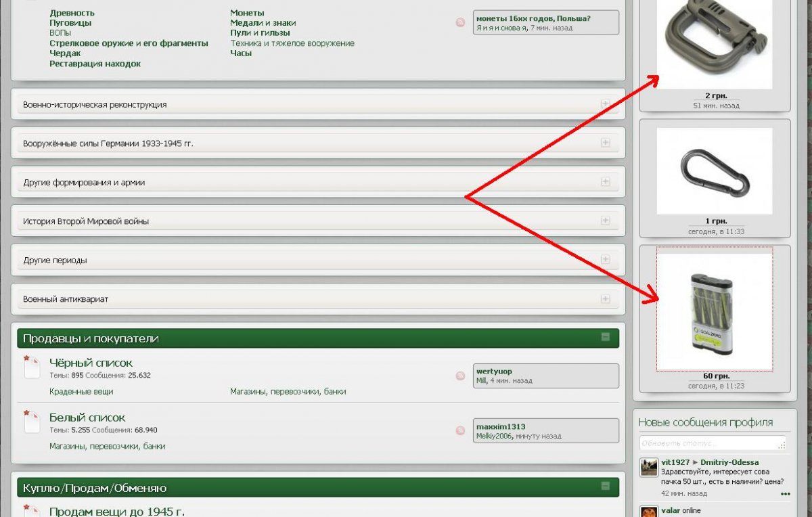This screenshot has width=812, height=517.
Task: Open the carabiner listing thumbnail for 1 грн.
Action: pyautogui.click(x=714, y=171)
